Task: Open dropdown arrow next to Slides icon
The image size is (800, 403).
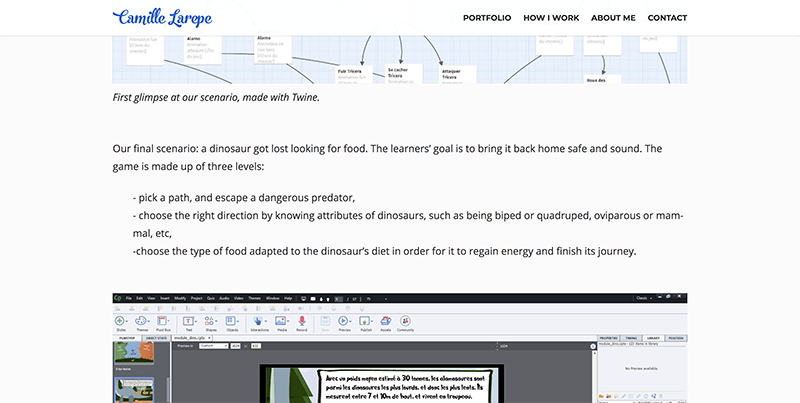Action: pos(127,321)
